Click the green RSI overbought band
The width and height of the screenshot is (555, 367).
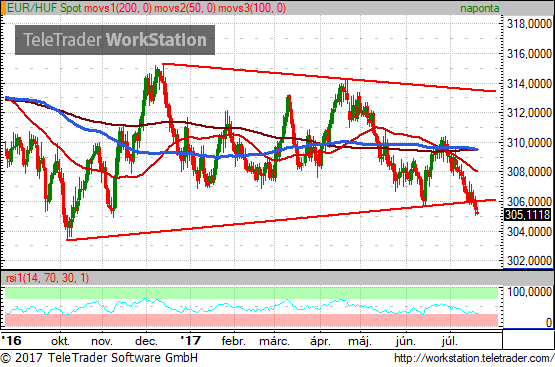click(x=251, y=293)
